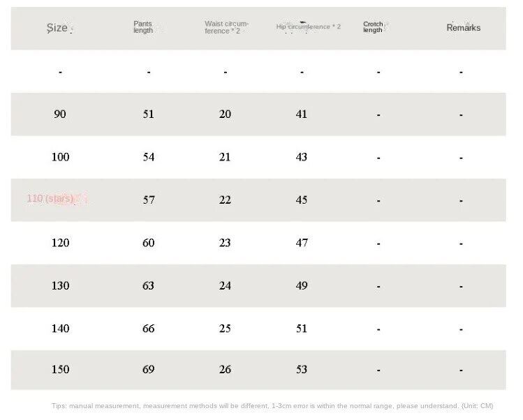The image size is (523, 420).
Task: Click the Hip circumference column header
Action: (308, 27)
